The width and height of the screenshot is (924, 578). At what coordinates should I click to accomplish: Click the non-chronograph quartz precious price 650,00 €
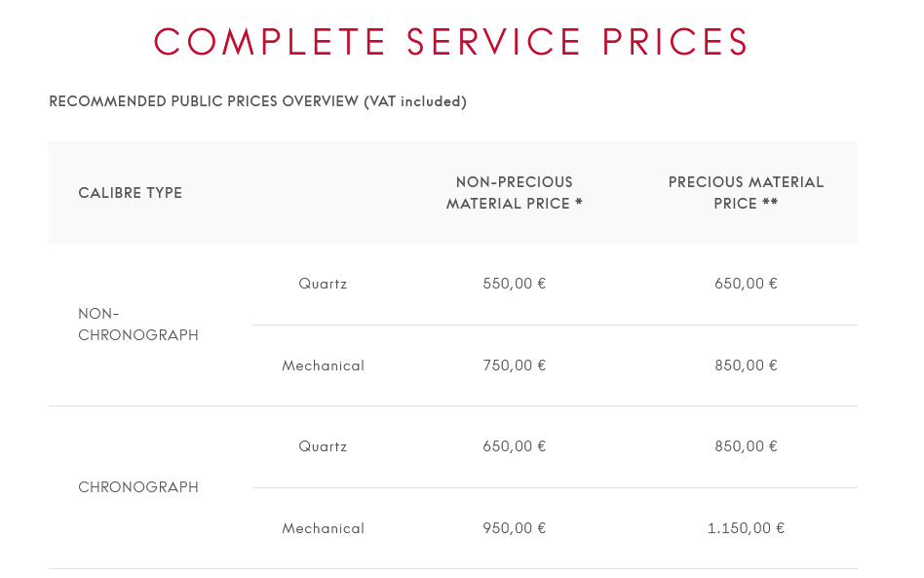point(746,284)
